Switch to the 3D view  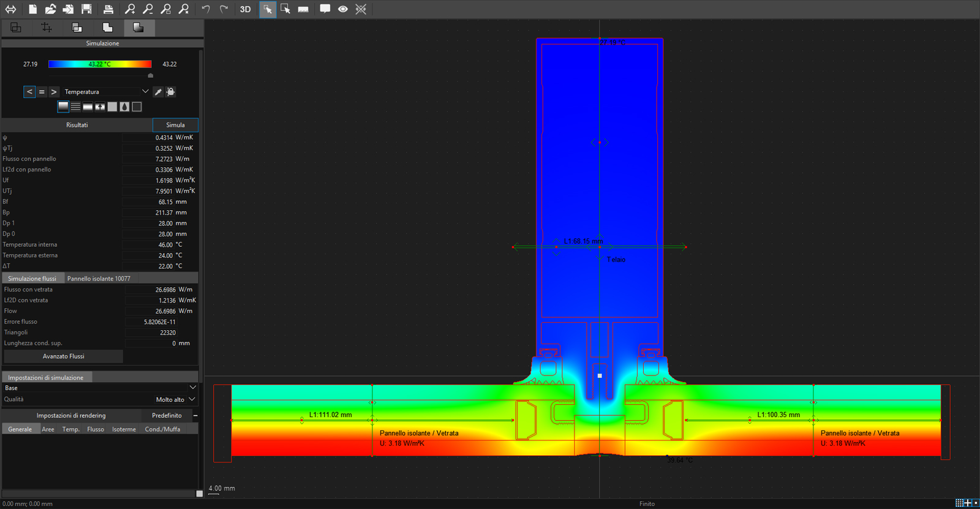[x=245, y=9]
